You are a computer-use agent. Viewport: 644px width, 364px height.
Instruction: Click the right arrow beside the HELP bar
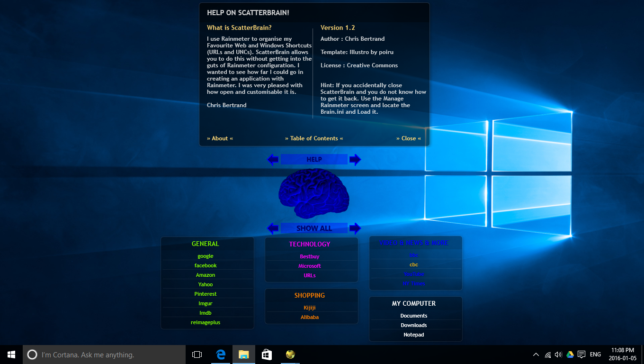(x=355, y=160)
